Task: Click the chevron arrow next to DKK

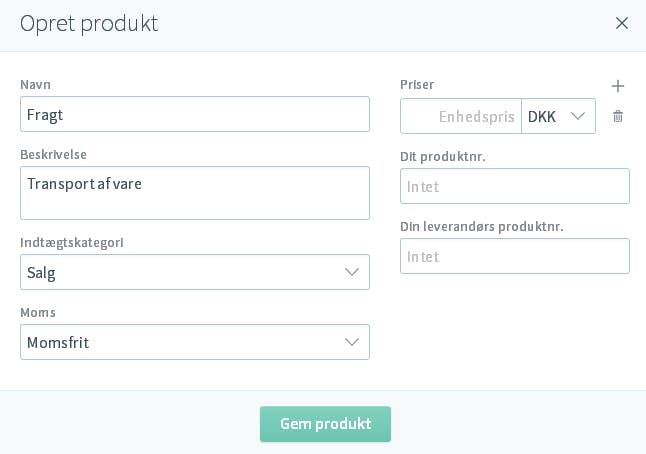Action: [578, 116]
